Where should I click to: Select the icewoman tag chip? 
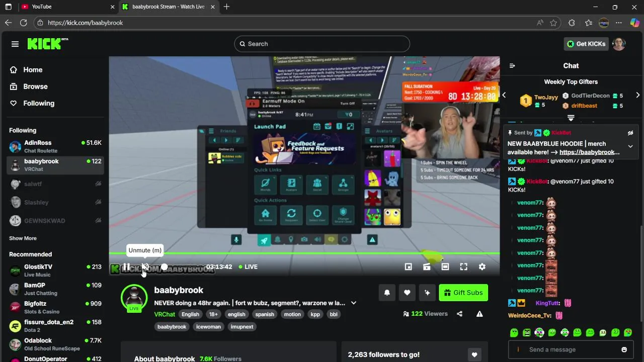click(x=208, y=327)
